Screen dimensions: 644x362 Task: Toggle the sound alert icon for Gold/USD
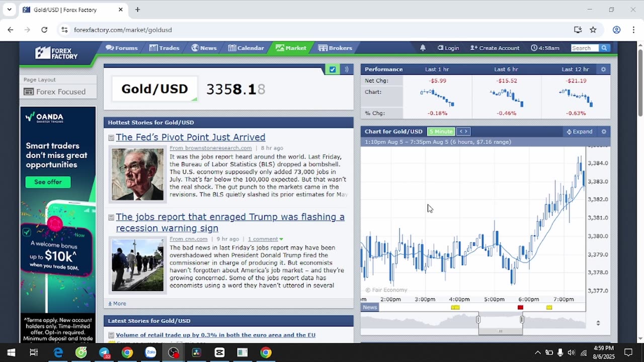click(x=346, y=69)
